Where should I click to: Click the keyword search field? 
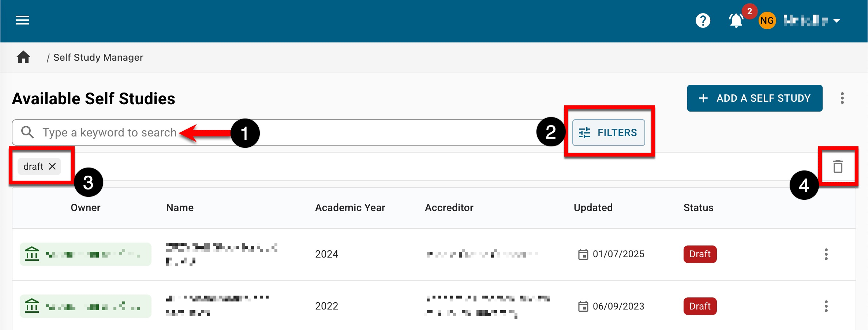coord(293,132)
